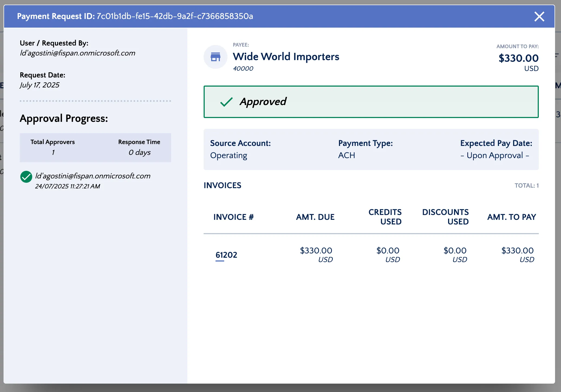
Task: Click the Approval Progress heading
Action: pyautogui.click(x=64, y=119)
